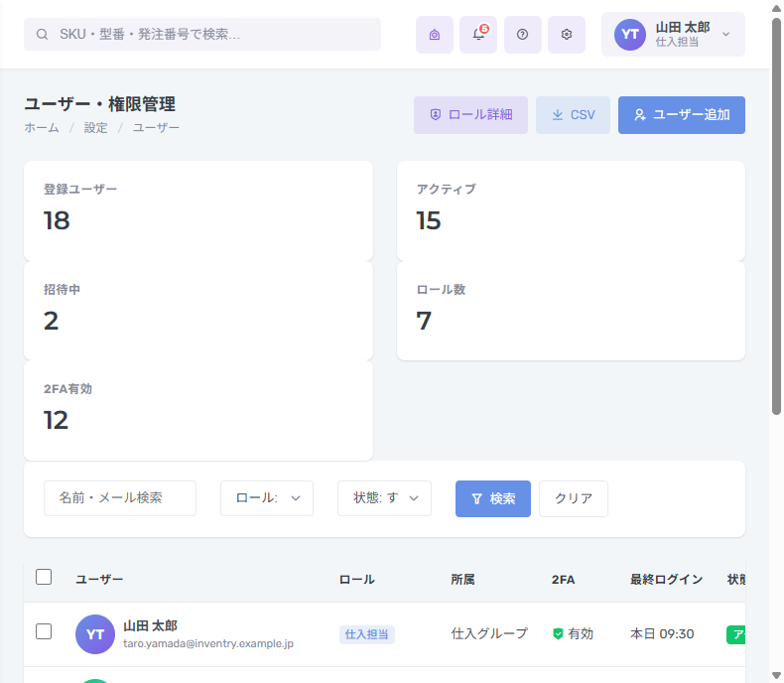Click the クリア button

pos(574,499)
